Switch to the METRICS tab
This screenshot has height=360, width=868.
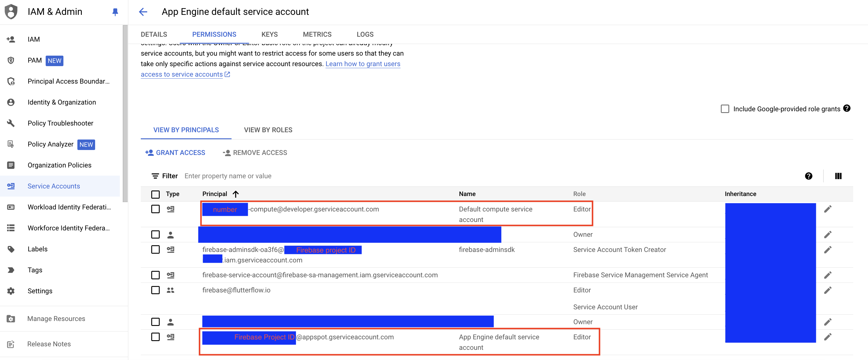click(317, 34)
